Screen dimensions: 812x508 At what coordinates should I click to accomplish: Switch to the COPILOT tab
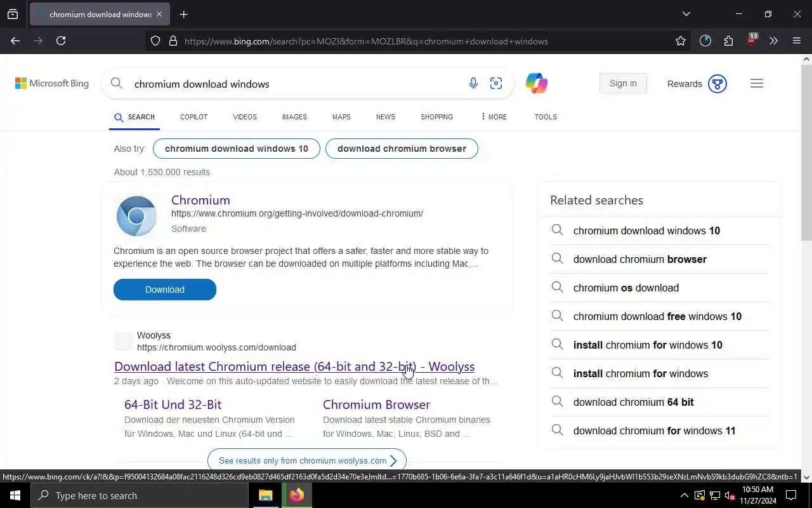194,117
